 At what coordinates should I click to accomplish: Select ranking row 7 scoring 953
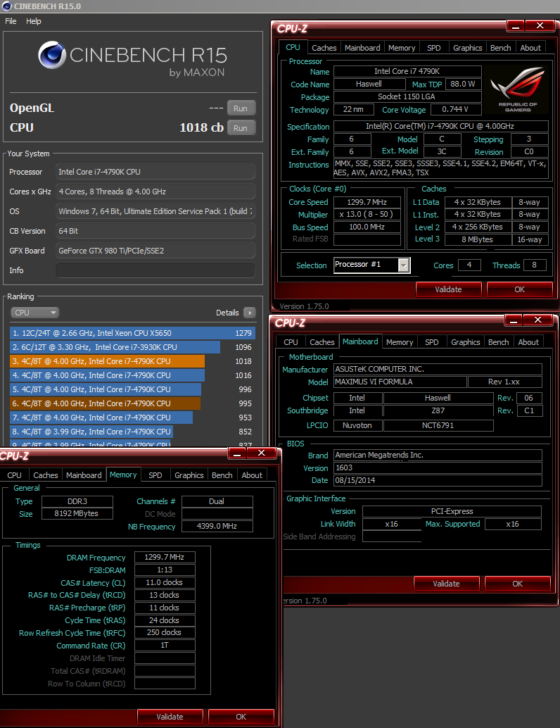(x=132, y=418)
